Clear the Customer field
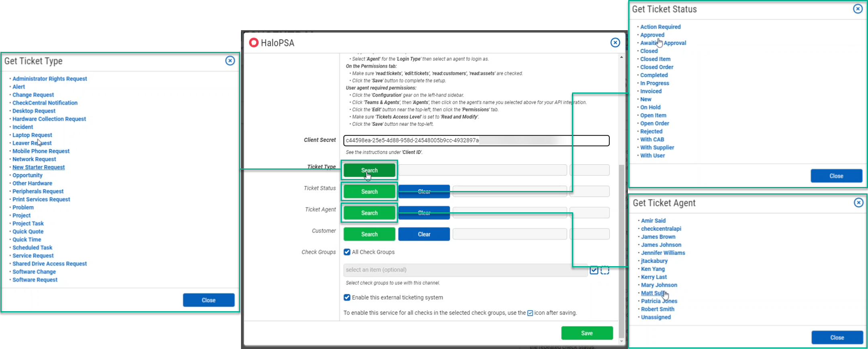Screen dimensions: 868x349 (424, 234)
